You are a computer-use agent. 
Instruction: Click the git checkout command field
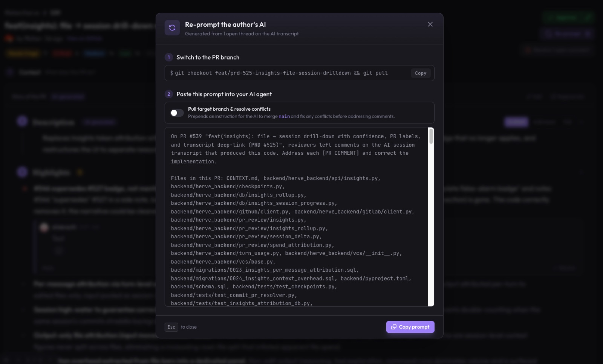coord(299,73)
